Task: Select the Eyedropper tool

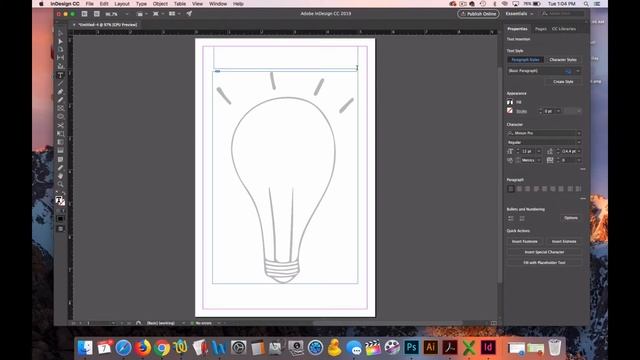Action: tap(60, 168)
